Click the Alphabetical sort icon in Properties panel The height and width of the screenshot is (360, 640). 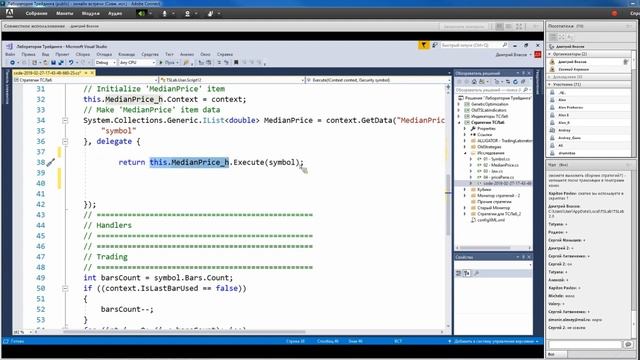[x=467, y=273]
